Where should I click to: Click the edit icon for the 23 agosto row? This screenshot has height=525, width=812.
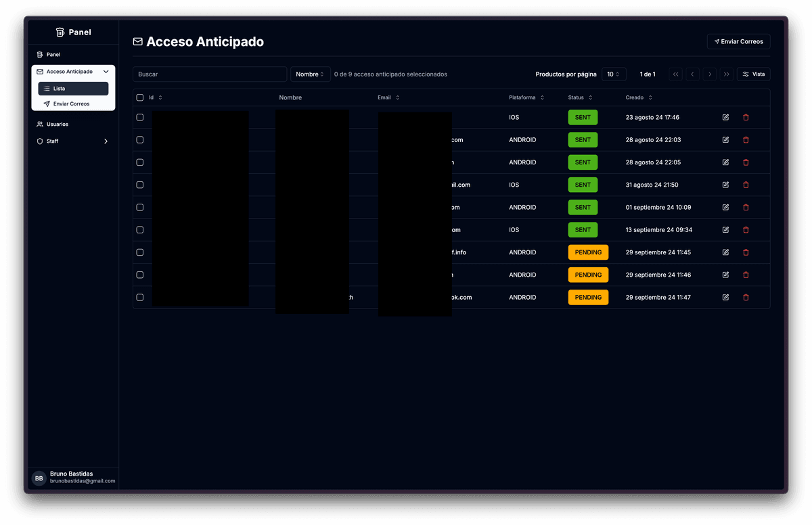coord(725,118)
